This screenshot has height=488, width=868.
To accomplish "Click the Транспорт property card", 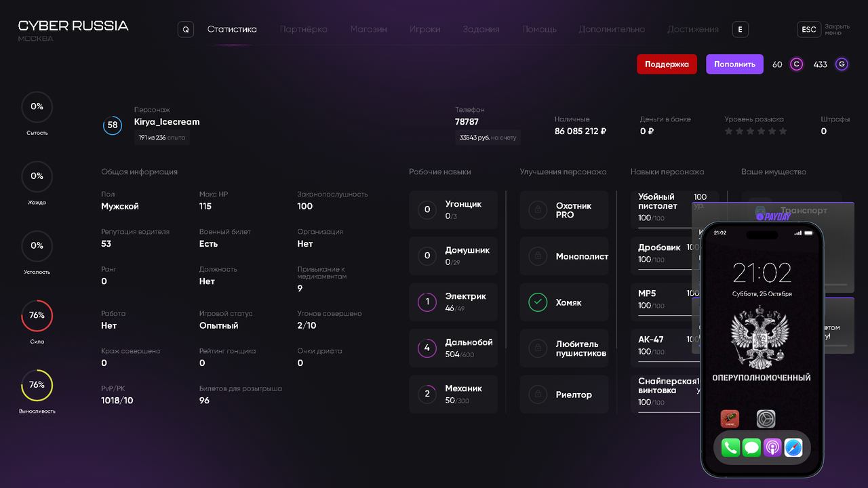I will (791, 210).
